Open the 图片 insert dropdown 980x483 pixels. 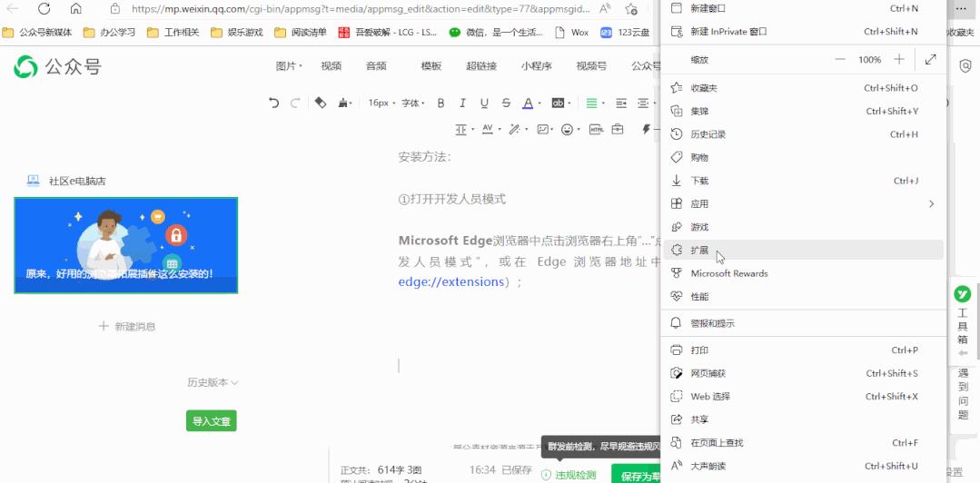(x=290, y=66)
